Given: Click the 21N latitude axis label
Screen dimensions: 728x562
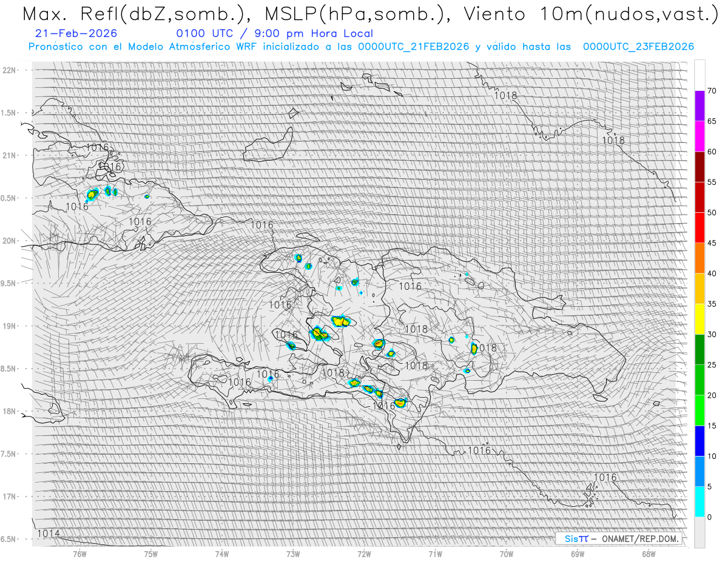Looking at the screenshot, I should [x=10, y=155].
